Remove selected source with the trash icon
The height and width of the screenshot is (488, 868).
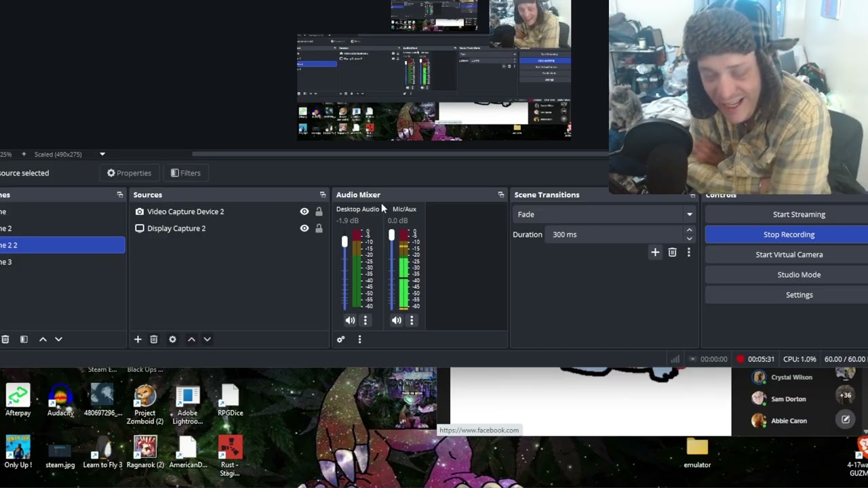point(154,339)
